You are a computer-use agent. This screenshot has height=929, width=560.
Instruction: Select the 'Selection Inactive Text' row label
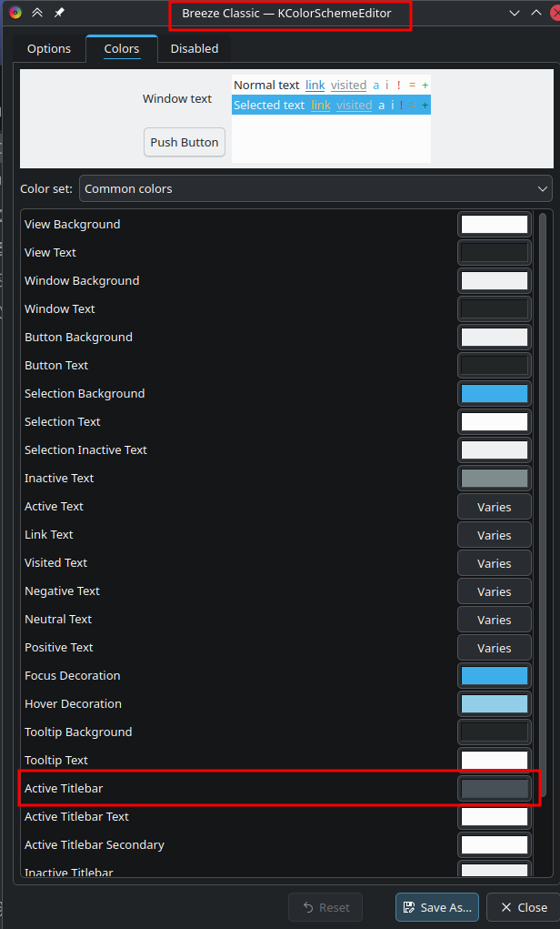(x=85, y=450)
